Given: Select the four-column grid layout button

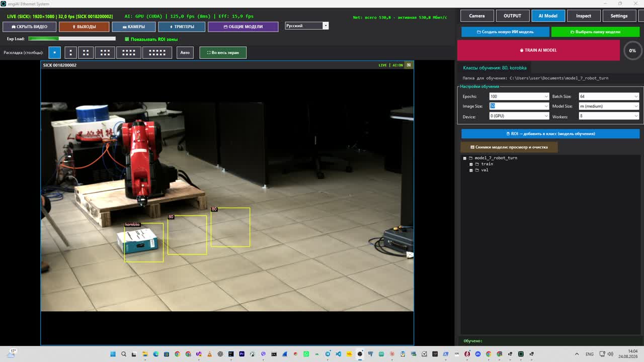Looking at the screenshot, I should coord(128,52).
